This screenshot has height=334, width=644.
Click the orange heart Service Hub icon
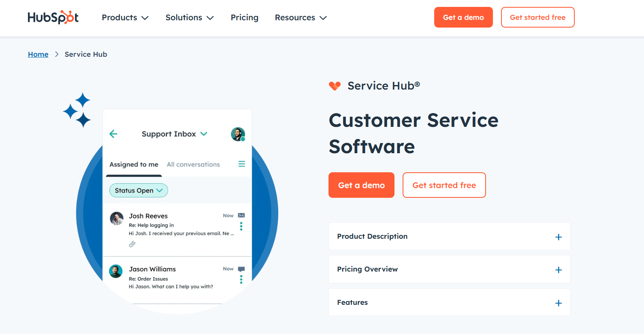pyautogui.click(x=335, y=86)
